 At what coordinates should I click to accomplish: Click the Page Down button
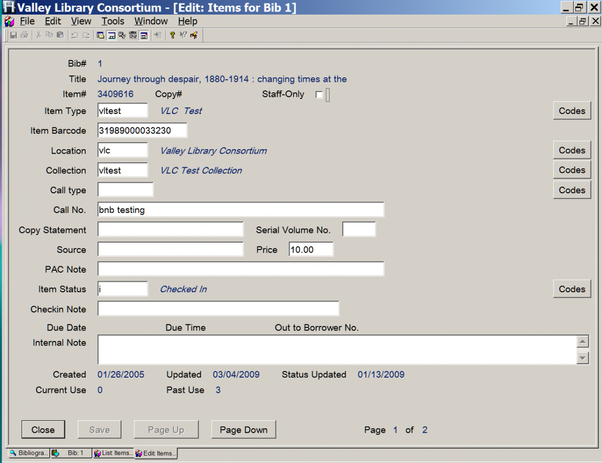[243, 430]
